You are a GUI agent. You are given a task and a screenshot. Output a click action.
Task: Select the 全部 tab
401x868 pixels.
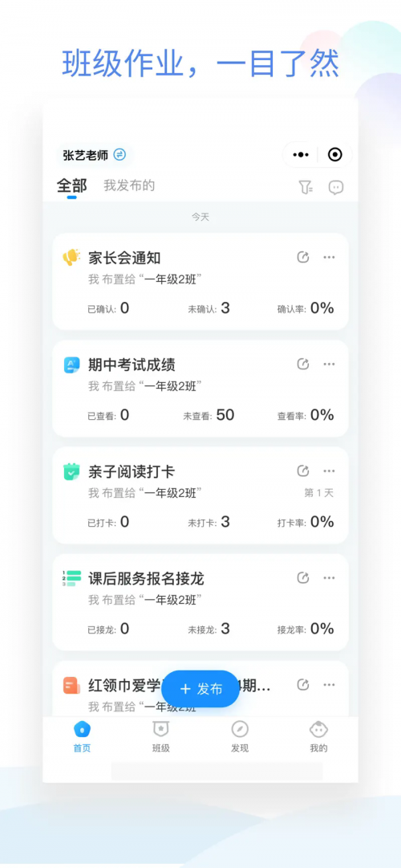[x=71, y=186]
